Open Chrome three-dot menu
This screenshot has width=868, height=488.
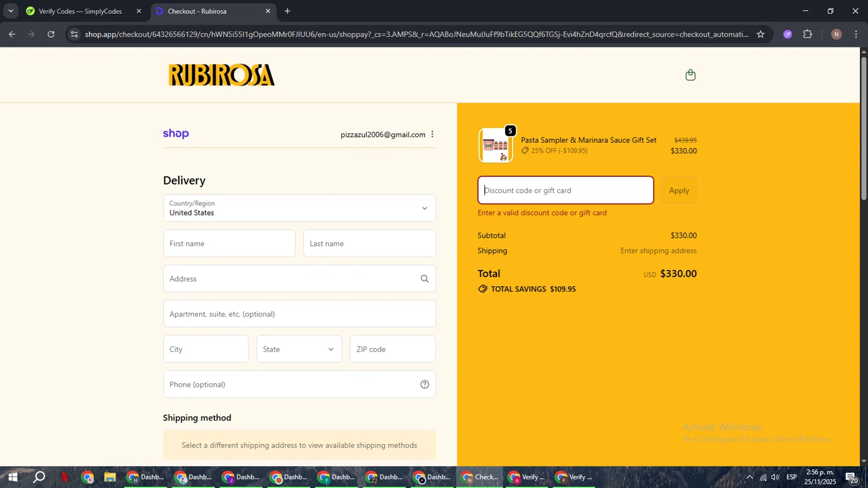(856, 34)
